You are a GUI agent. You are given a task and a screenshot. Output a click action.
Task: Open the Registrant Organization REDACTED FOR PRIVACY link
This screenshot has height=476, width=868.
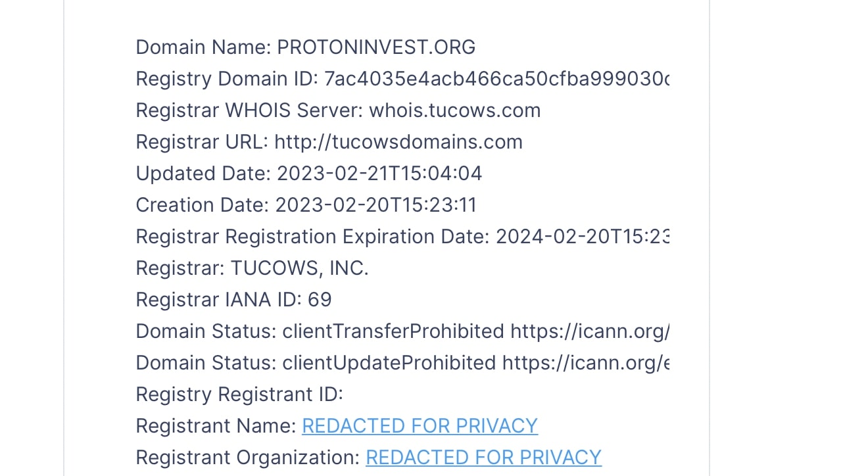pyautogui.click(x=483, y=458)
